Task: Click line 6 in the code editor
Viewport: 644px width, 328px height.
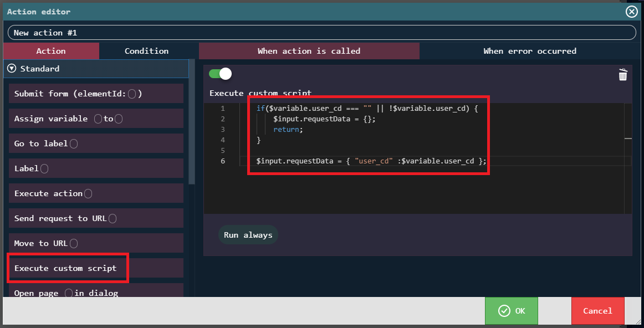Action: point(371,161)
